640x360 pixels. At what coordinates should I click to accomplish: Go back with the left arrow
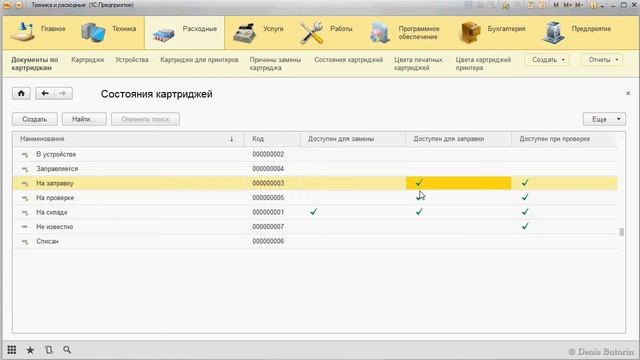(45, 93)
